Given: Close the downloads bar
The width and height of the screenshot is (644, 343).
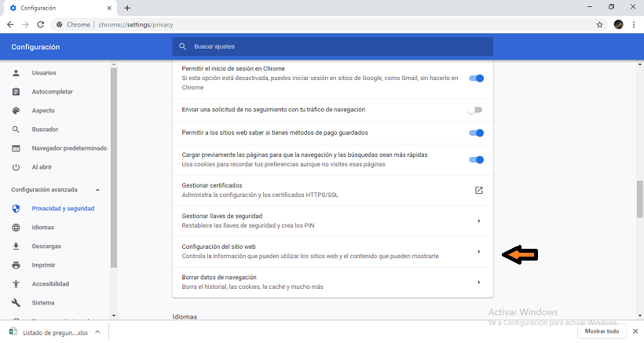Looking at the screenshot, I should coord(633,332).
